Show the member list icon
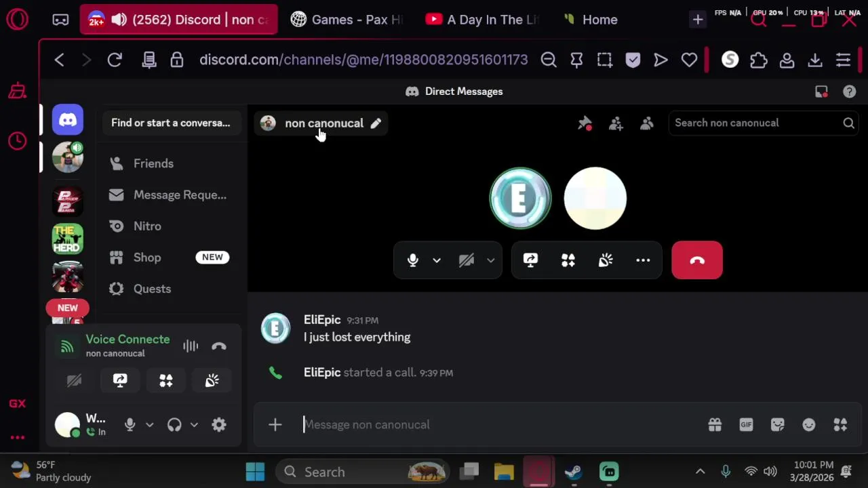868x488 pixels. [x=647, y=123]
